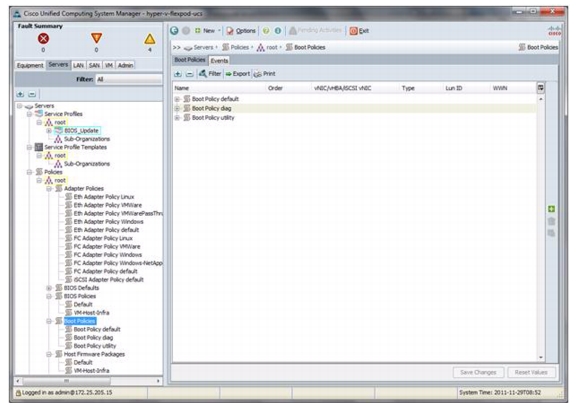Click expand all icon above policy table
This screenshot has height=403, width=576.
coord(178,74)
